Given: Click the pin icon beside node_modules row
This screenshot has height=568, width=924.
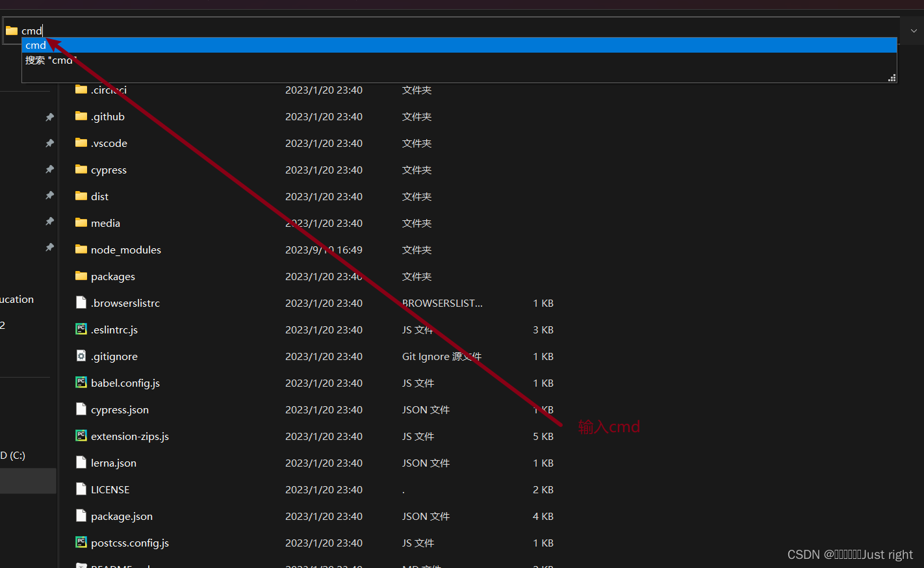Looking at the screenshot, I should click(x=49, y=247).
